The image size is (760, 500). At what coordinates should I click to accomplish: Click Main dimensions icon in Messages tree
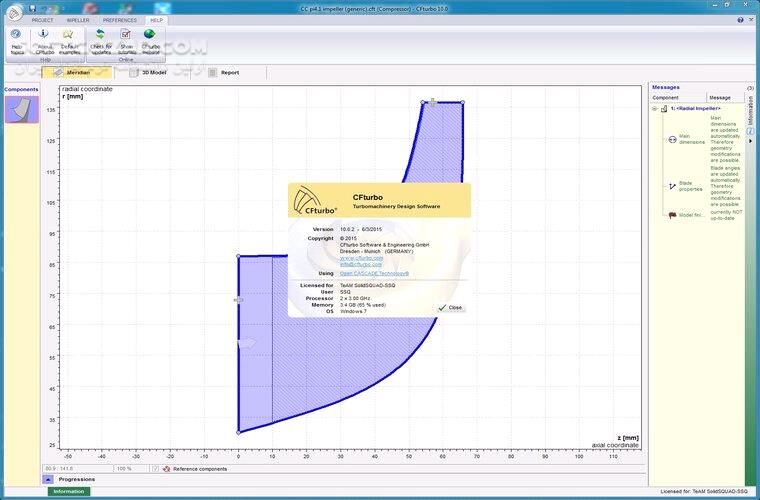pyautogui.click(x=672, y=140)
